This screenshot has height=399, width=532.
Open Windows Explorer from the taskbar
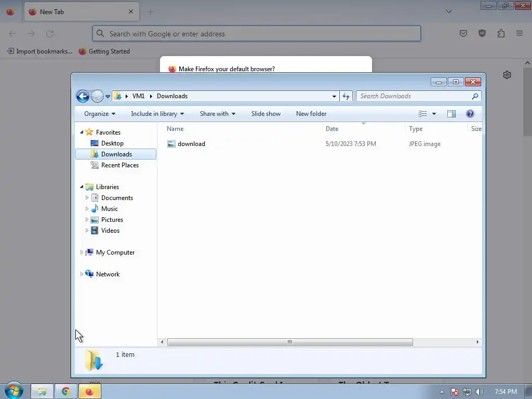(42, 392)
